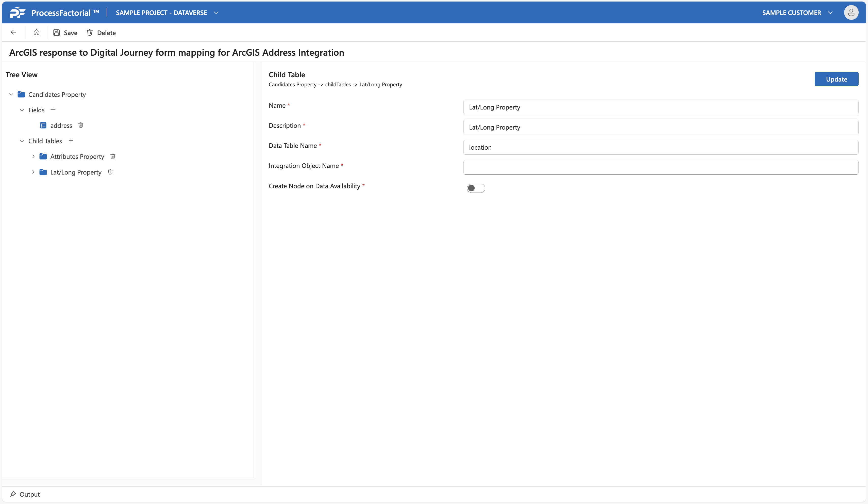Click the Integration Object Name input
The width and height of the screenshot is (868, 504).
[x=660, y=167]
